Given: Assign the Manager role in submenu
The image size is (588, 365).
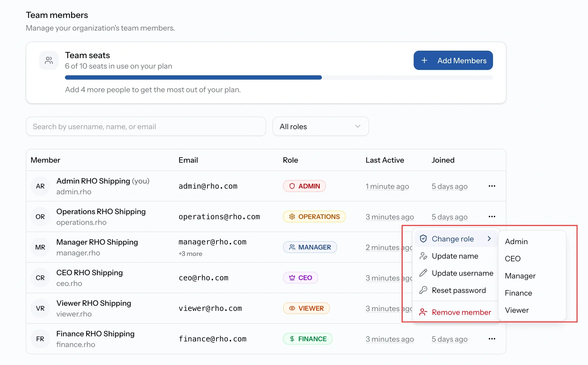Looking at the screenshot, I should (x=532, y=276).
